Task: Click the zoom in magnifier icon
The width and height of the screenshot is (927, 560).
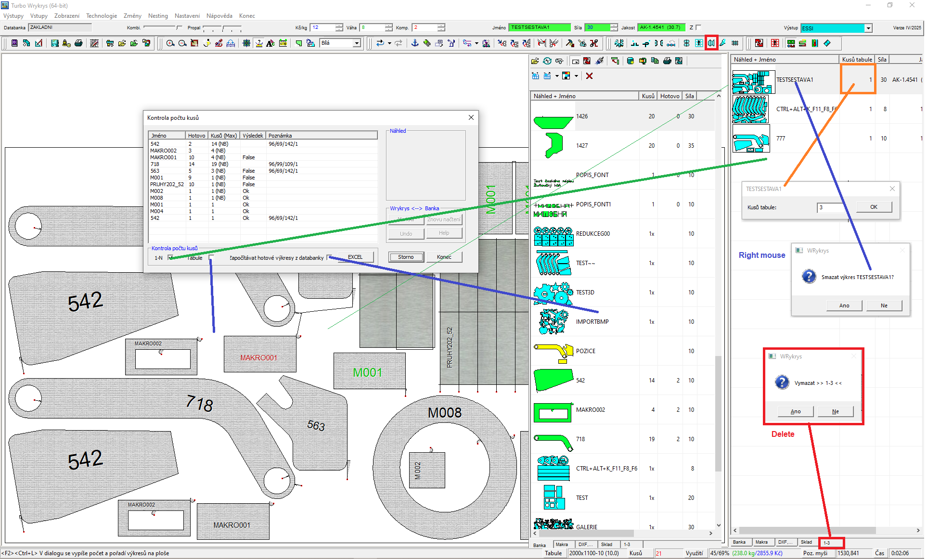Action: (170, 44)
